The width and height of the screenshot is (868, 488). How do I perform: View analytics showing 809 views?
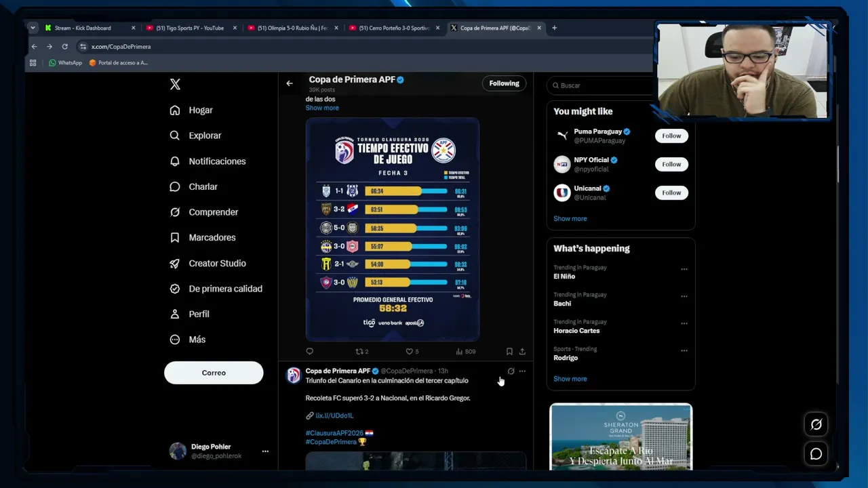point(466,351)
